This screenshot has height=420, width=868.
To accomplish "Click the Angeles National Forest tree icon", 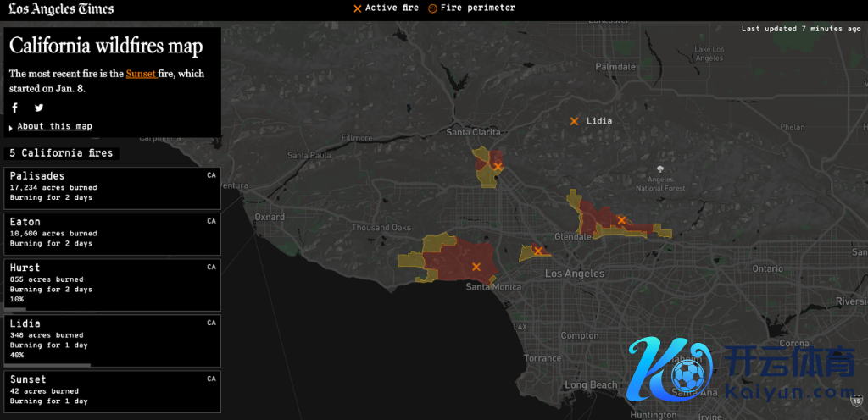I will coord(660,167).
